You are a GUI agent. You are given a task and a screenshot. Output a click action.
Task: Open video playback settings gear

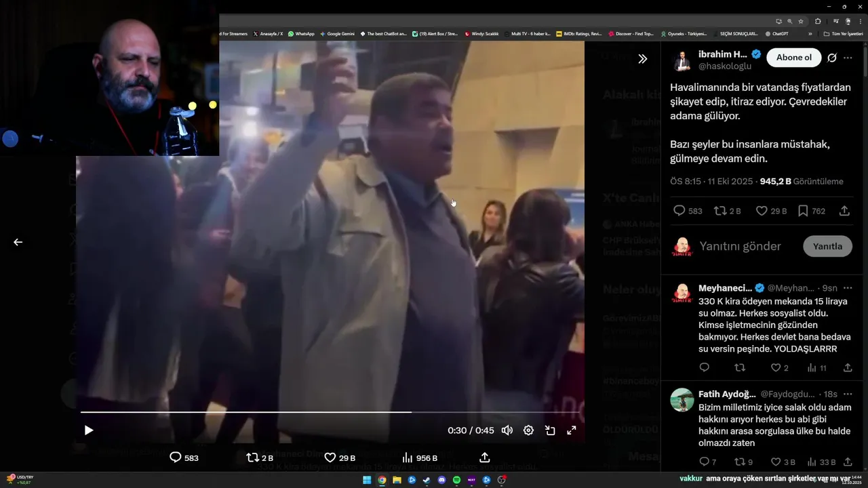[x=528, y=430]
